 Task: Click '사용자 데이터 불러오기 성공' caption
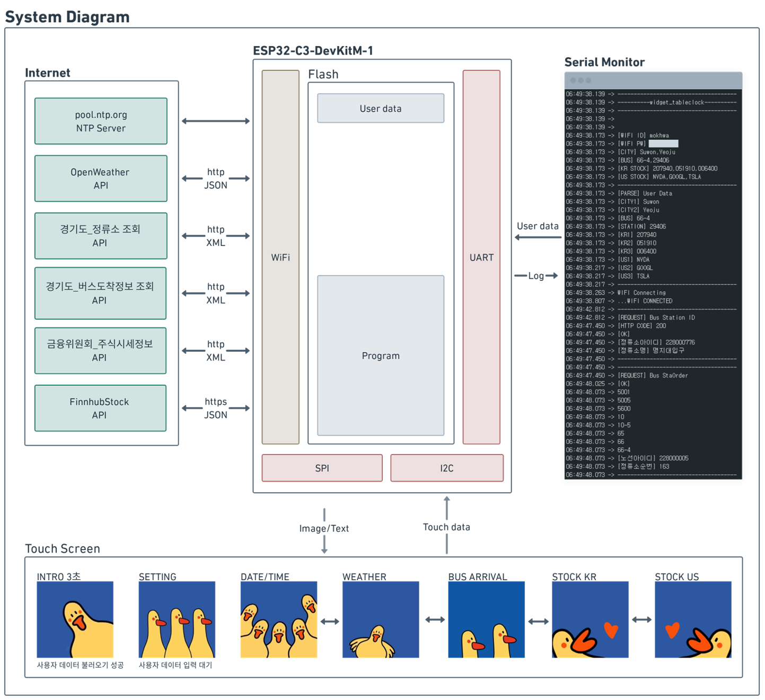80,665
